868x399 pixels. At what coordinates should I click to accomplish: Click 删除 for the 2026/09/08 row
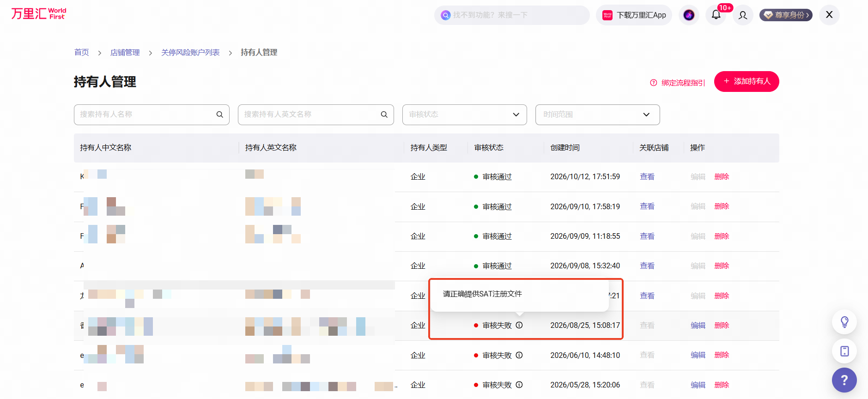point(722,266)
